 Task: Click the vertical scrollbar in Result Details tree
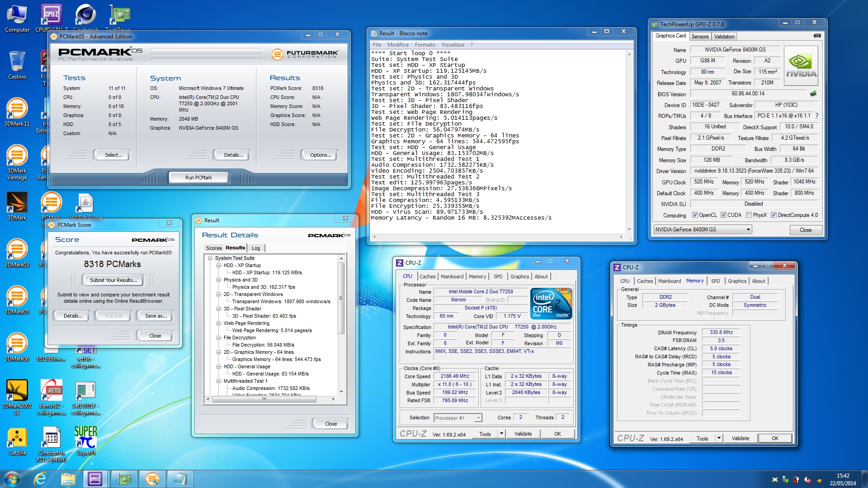pyautogui.click(x=341, y=325)
